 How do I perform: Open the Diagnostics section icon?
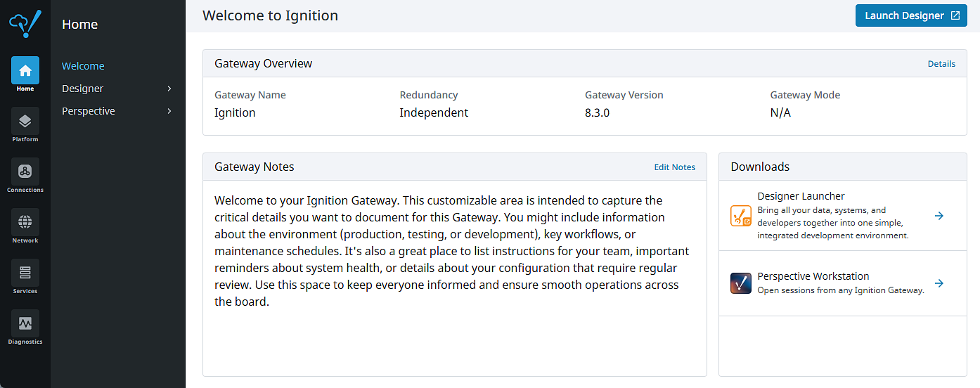click(x=25, y=323)
